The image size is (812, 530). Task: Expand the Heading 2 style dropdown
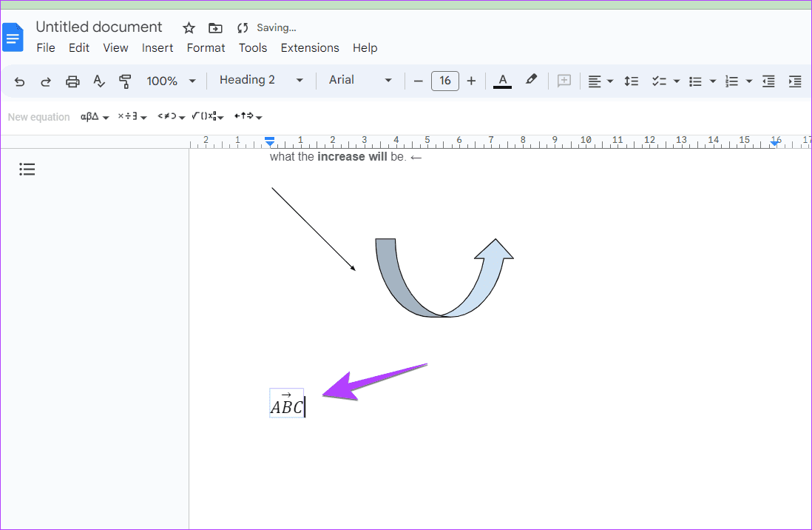coord(261,80)
